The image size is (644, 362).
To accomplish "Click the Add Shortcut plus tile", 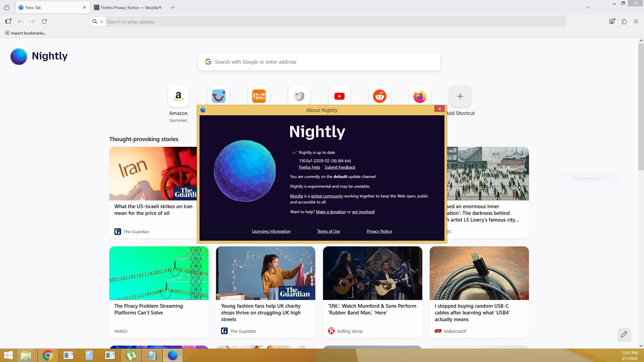I will (x=460, y=96).
